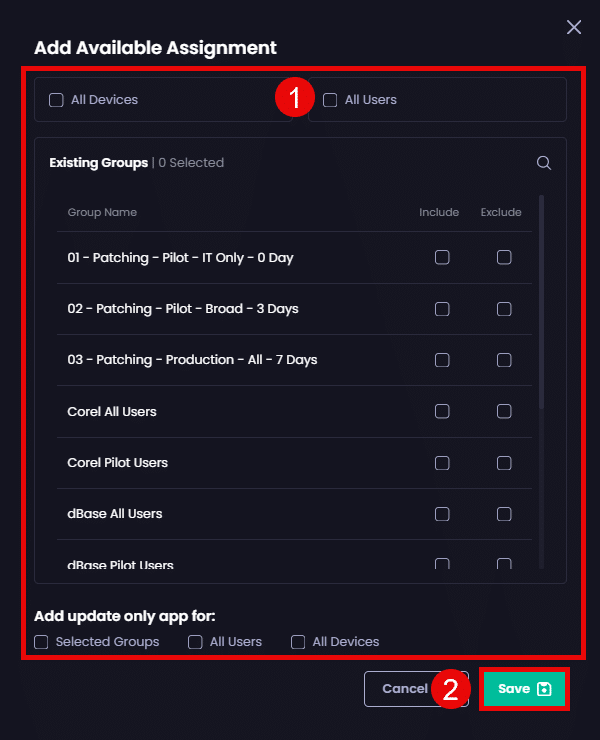Tick update-only All Users checkbox at bottom
Image resolution: width=600 pixels, height=740 pixels.
coord(195,642)
